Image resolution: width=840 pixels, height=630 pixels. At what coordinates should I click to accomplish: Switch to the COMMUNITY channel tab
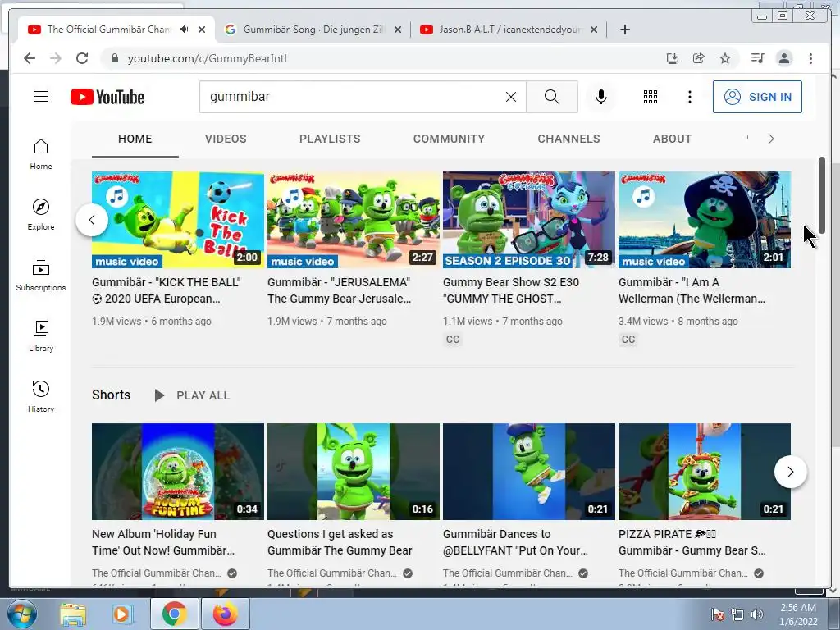click(x=449, y=139)
